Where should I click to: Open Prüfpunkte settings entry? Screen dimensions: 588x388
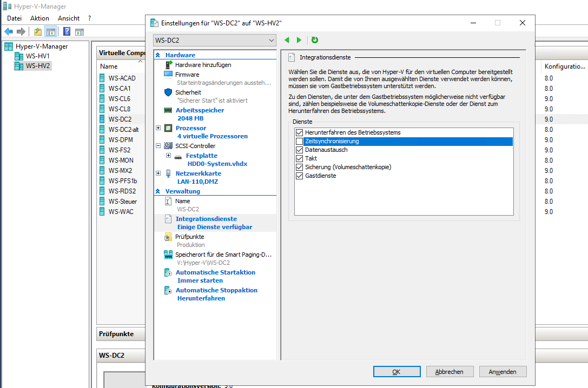189,237
